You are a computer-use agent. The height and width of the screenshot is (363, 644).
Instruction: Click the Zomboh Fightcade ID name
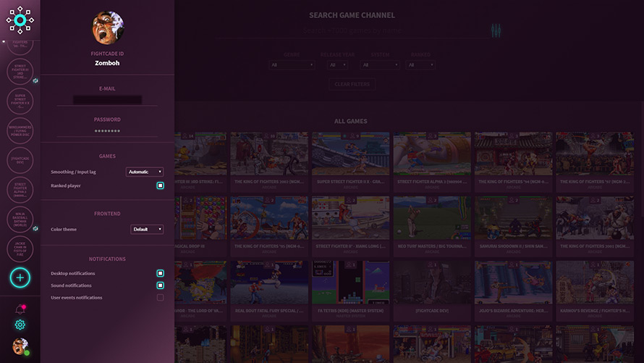107,63
